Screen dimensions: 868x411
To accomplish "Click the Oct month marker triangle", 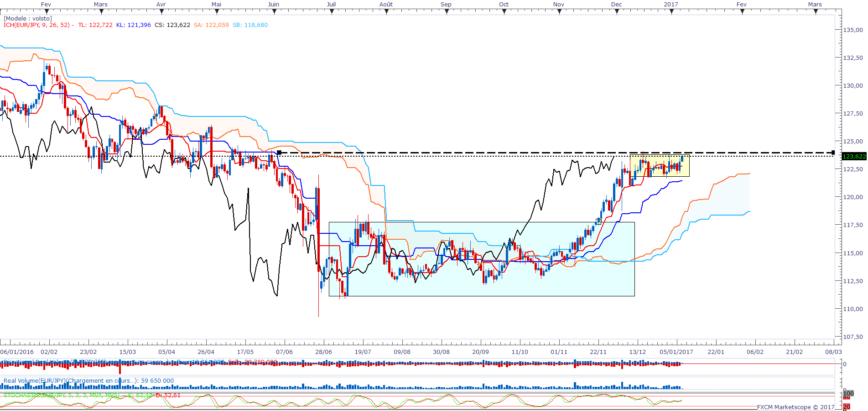I will click(x=504, y=12).
